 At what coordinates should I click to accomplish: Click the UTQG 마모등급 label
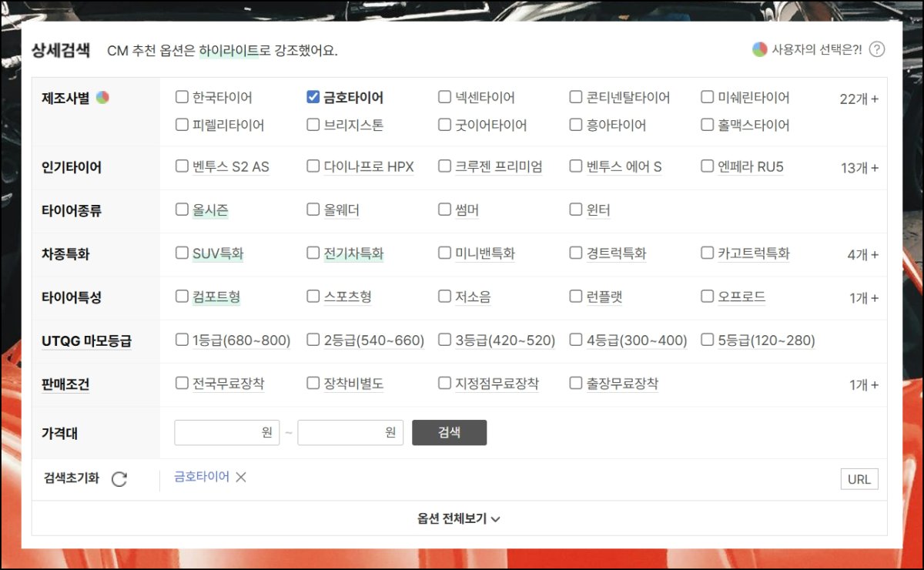coord(86,340)
